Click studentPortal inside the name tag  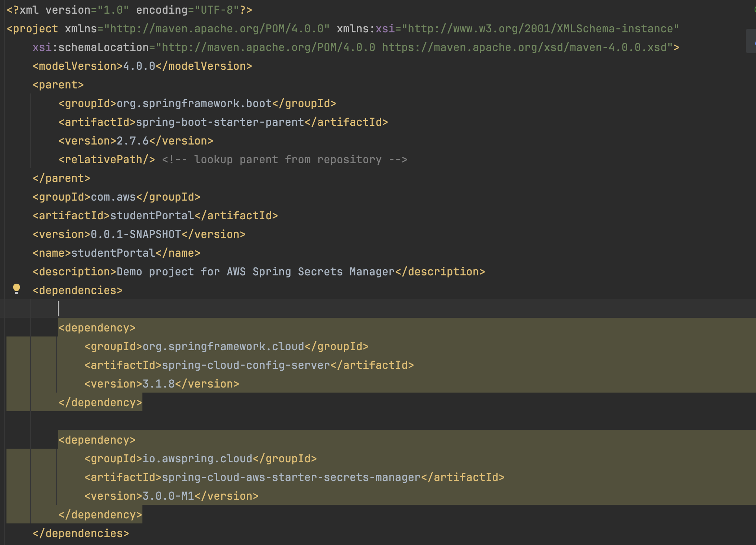(113, 253)
